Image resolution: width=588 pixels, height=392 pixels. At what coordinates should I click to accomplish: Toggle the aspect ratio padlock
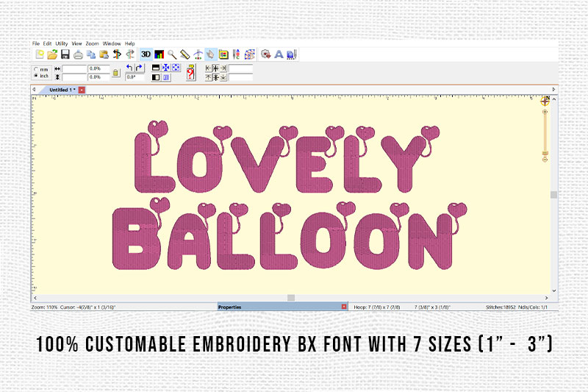click(x=116, y=73)
